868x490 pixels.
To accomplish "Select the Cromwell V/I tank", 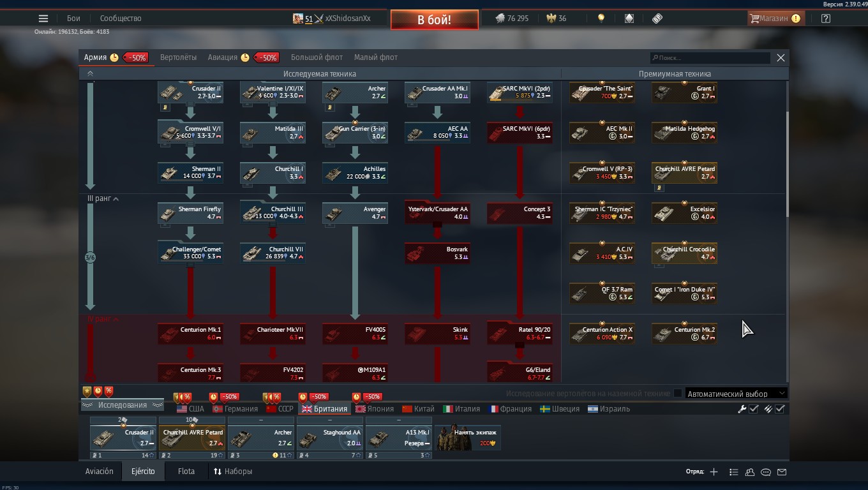I will pyautogui.click(x=190, y=133).
